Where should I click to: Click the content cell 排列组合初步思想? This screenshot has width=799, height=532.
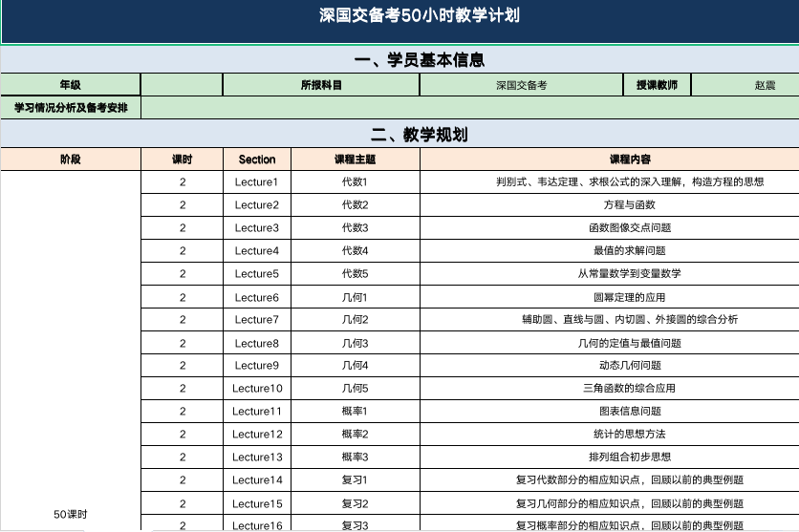point(610,457)
